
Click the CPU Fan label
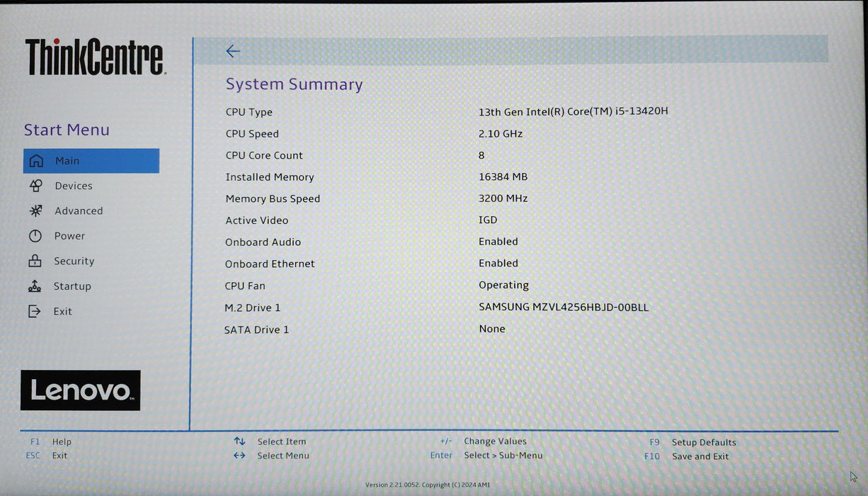(x=245, y=286)
